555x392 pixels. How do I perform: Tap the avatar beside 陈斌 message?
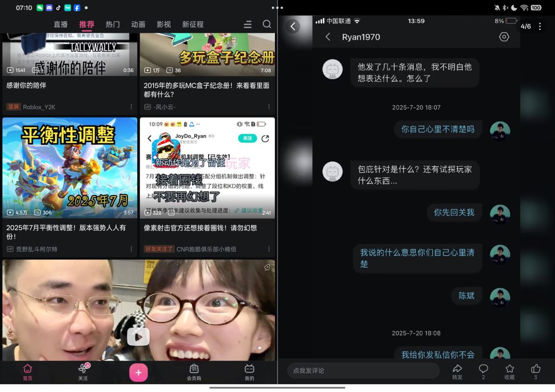point(500,298)
